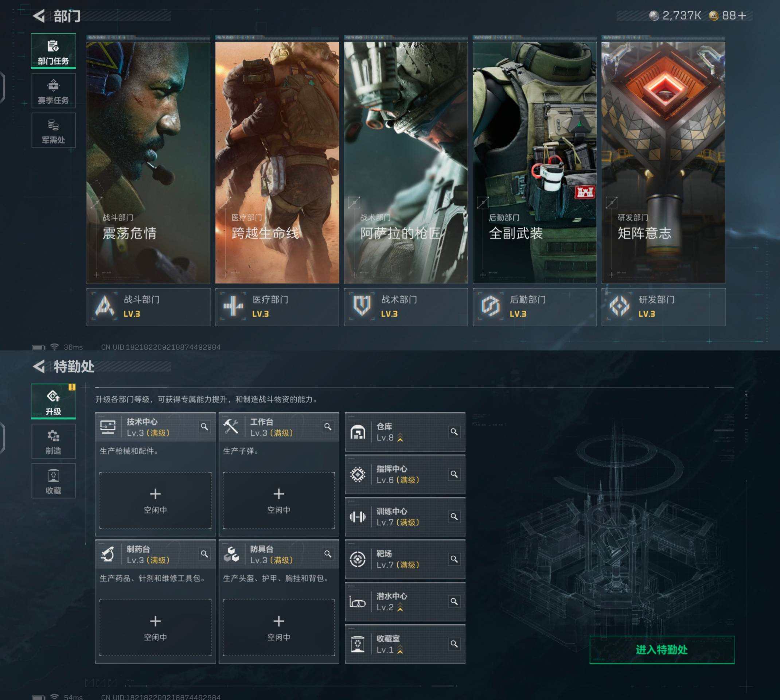This screenshot has width=780, height=700.
Task: Open the 矩阵意志 research card
Action: pos(663,162)
